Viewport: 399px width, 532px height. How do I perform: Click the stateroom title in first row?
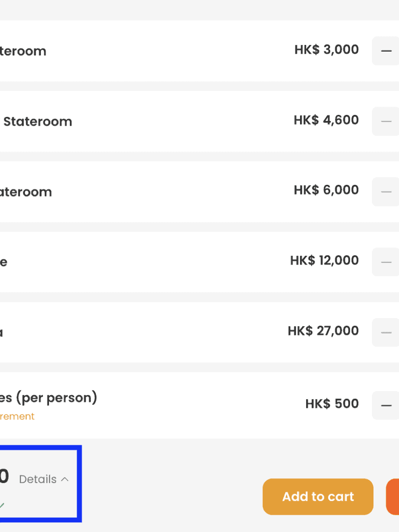23,51
